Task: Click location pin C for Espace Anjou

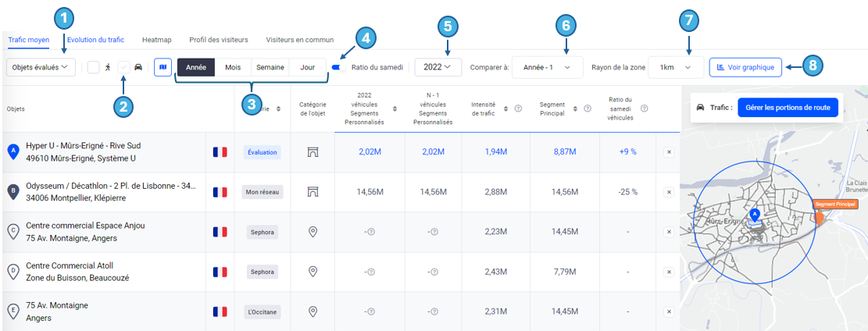Action: pos(13,231)
